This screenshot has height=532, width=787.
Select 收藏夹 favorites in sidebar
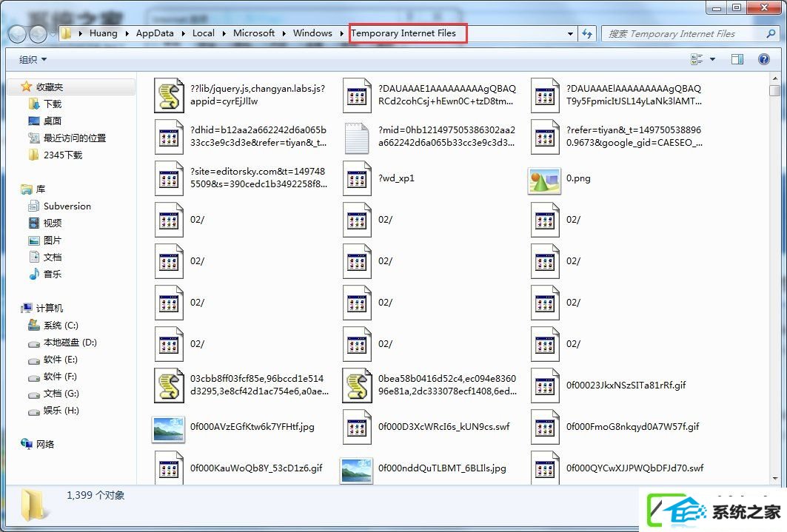click(49, 87)
